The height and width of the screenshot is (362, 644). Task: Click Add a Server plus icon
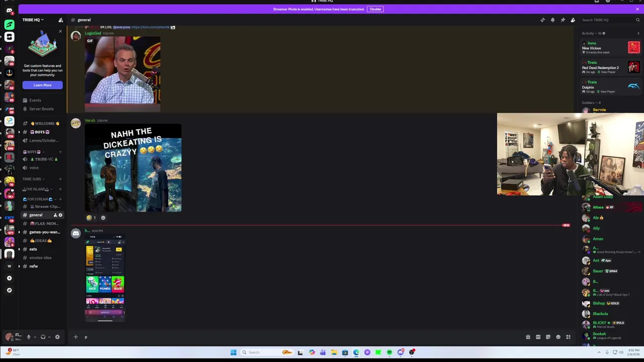point(9,278)
